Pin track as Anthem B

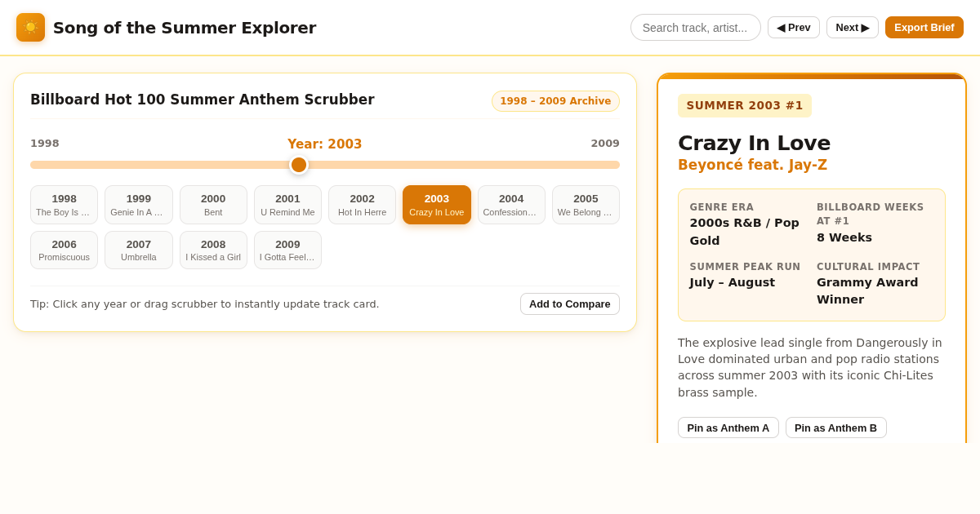click(836, 428)
